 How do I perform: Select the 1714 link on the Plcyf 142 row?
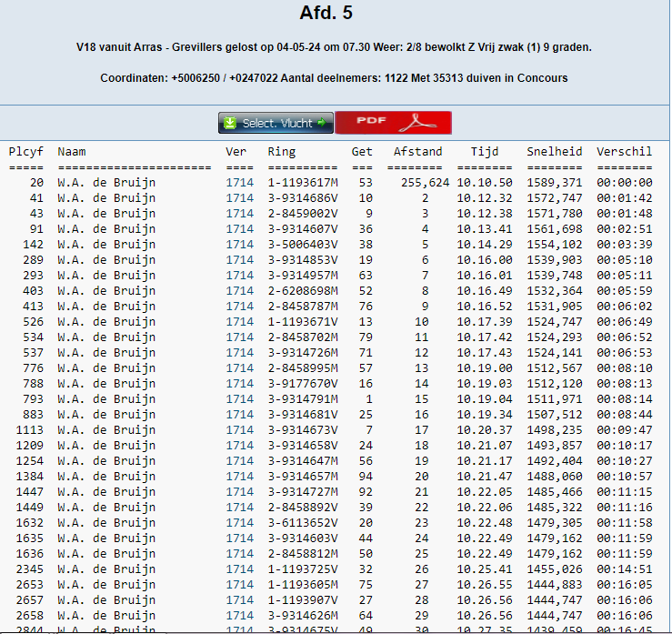click(239, 245)
